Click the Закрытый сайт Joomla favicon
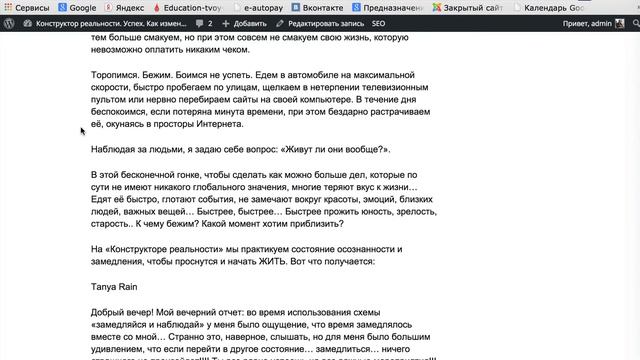 pyautogui.click(x=437, y=7)
